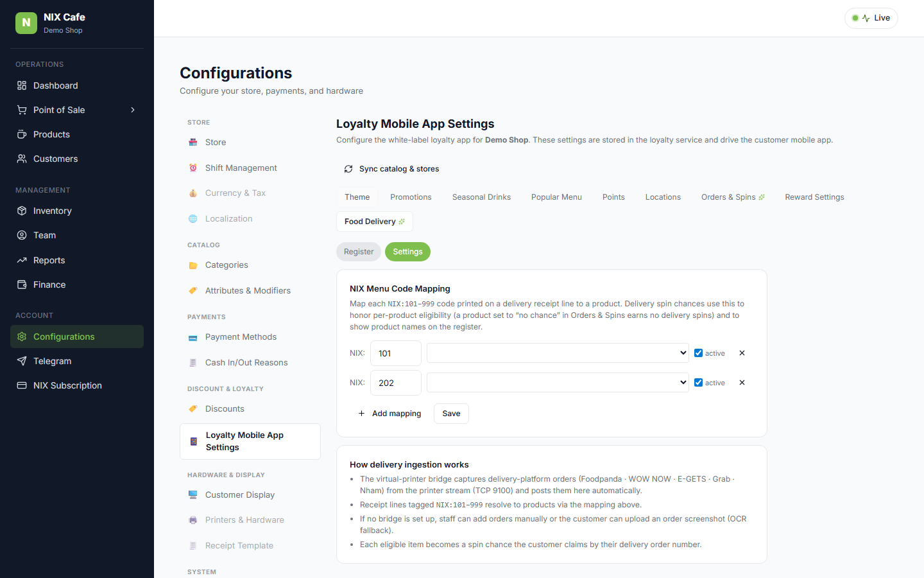This screenshot has width=924, height=578.
Task: Remove the NIX 101 mapping row
Action: pyautogui.click(x=742, y=353)
